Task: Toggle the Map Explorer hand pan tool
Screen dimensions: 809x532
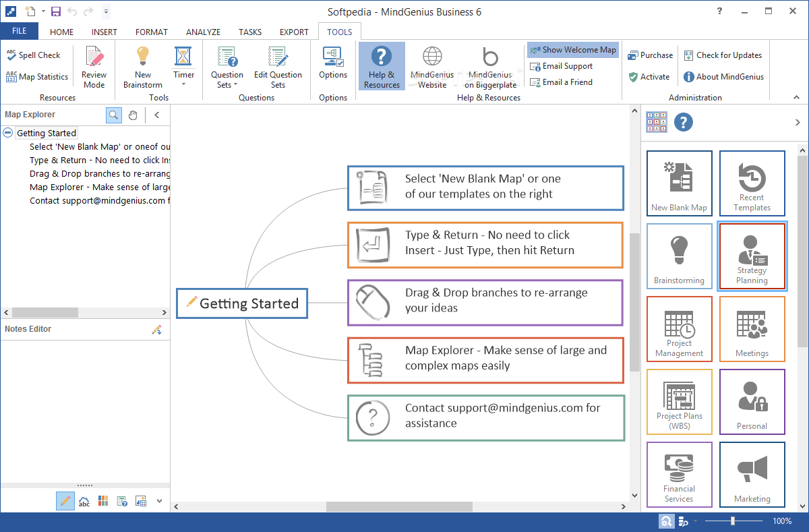Action: 133,115
